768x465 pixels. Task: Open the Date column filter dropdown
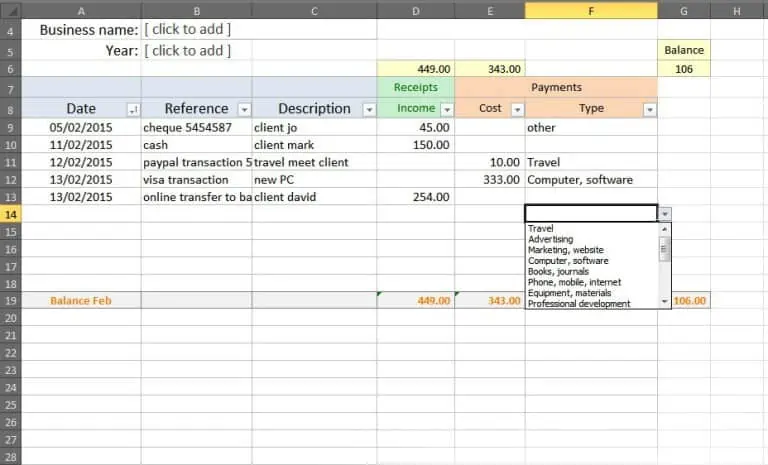[x=133, y=110]
